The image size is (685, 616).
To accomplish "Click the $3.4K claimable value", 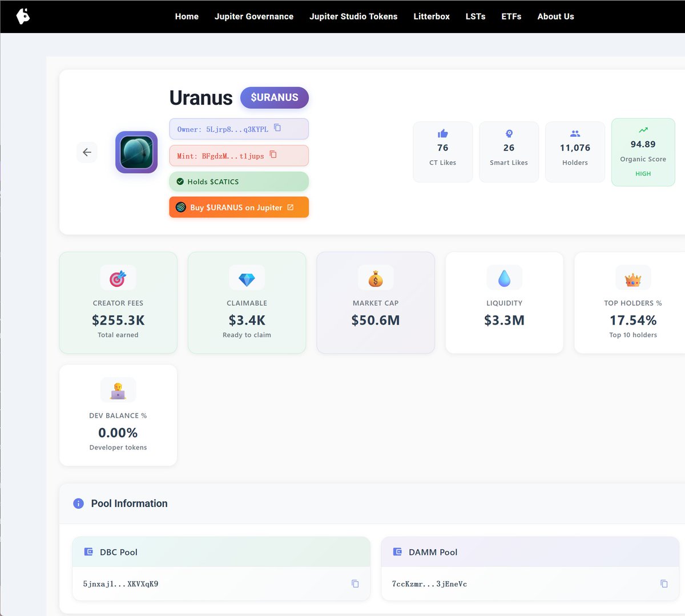I will tap(247, 321).
